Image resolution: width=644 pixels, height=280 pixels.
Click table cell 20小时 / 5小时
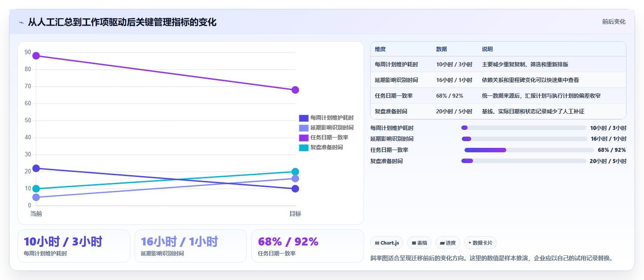pyautogui.click(x=454, y=112)
